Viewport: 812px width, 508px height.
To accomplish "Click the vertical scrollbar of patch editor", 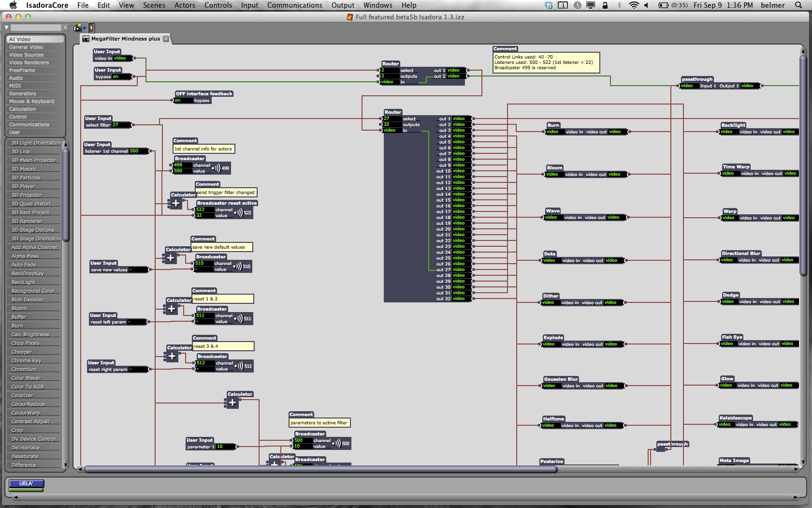I will click(x=803, y=164).
